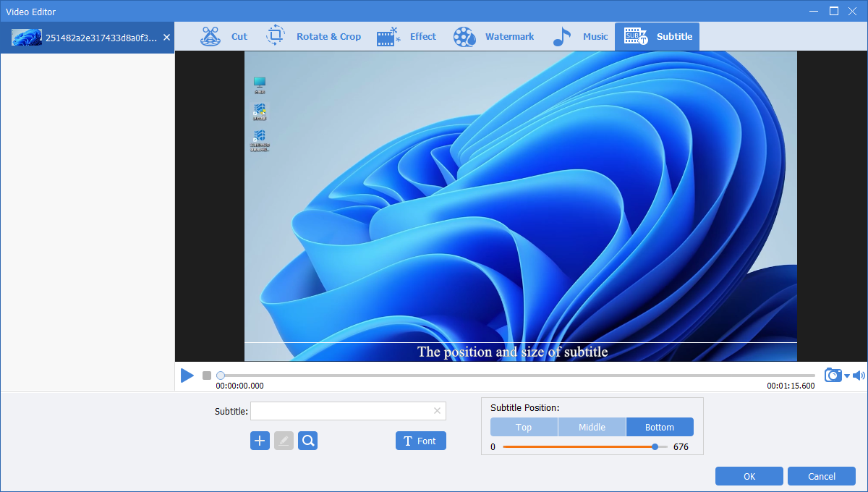Maximize the Video Editor window
This screenshot has height=492, width=868.
coord(834,11)
